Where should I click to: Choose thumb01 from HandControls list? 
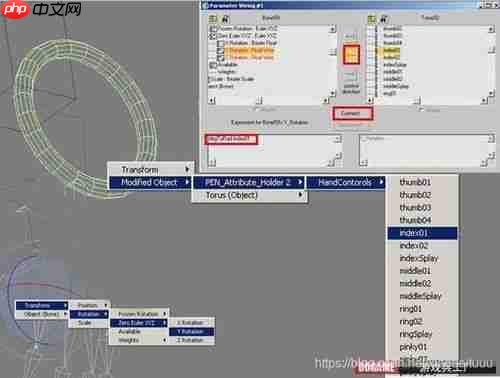tap(422, 182)
